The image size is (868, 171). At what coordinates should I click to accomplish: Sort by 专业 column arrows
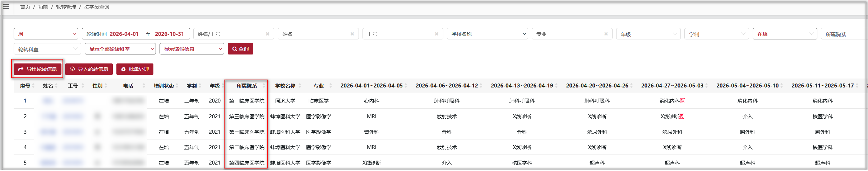coord(331,86)
